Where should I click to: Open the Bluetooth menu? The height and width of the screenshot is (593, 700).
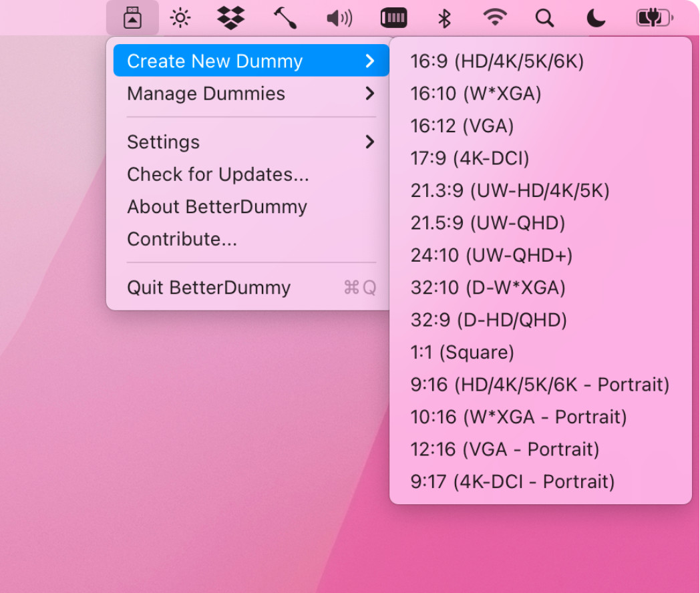444,18
